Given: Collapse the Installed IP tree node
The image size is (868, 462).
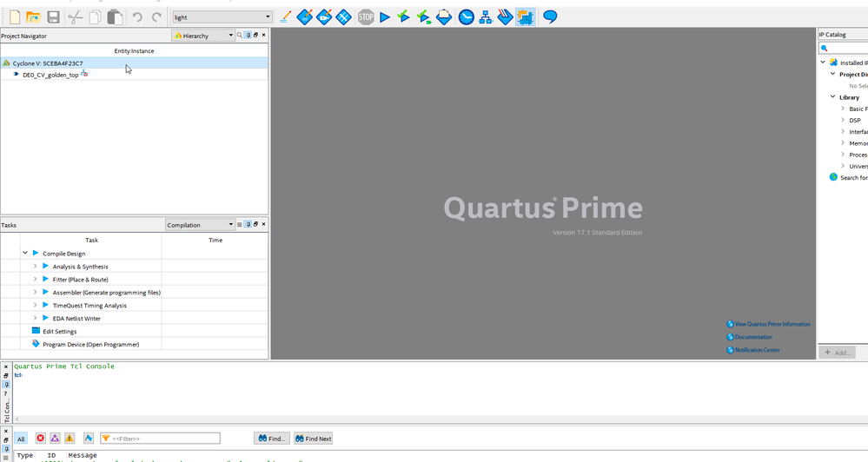Looking at the screenshot, I should coord(823,62).
